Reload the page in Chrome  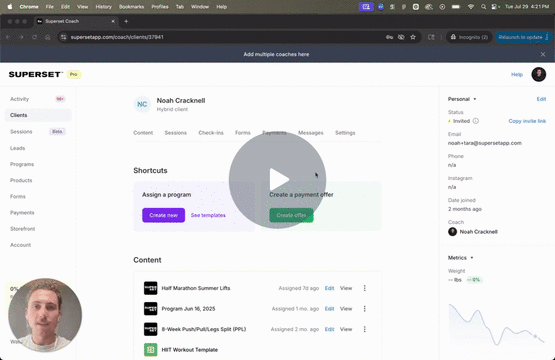[x=34, y=37]
